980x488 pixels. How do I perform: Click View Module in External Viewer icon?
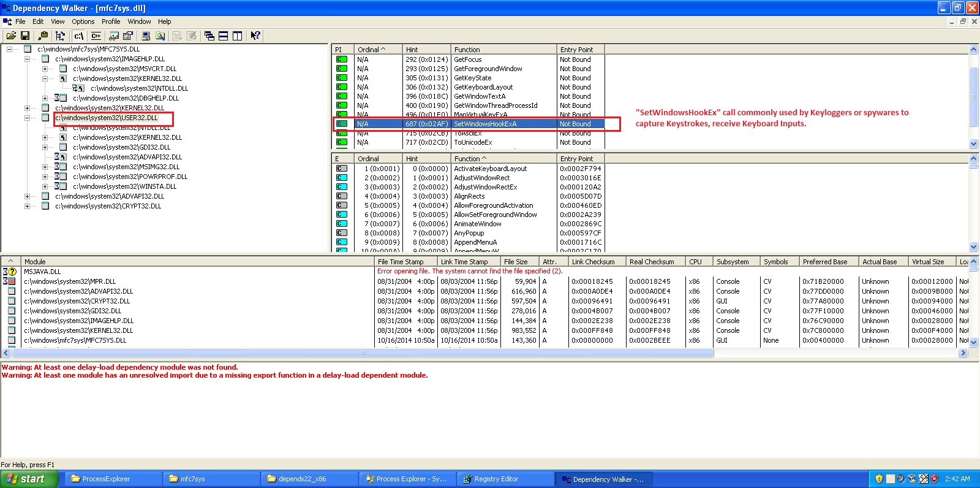click(x=114, y=36)
